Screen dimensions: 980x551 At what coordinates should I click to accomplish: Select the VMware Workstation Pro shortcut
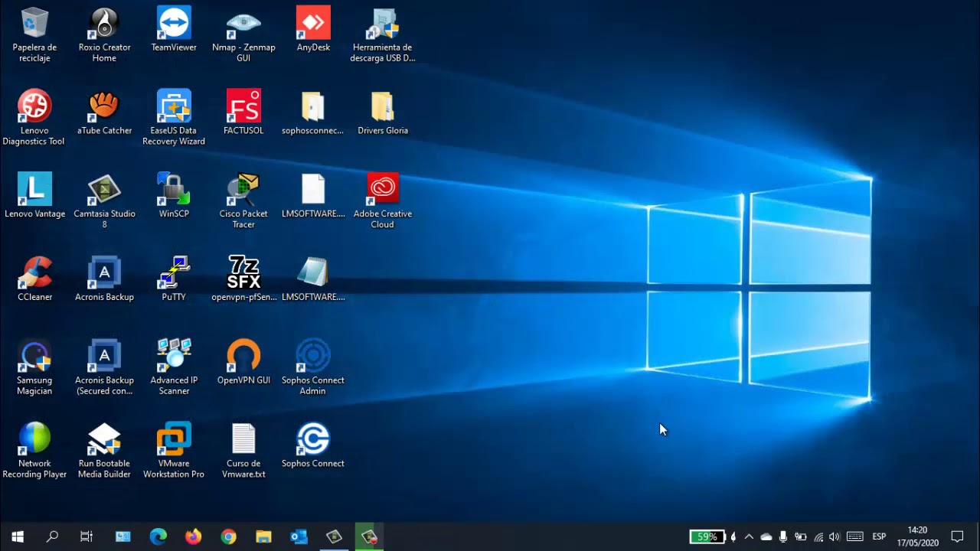click(x=174, y=452)
